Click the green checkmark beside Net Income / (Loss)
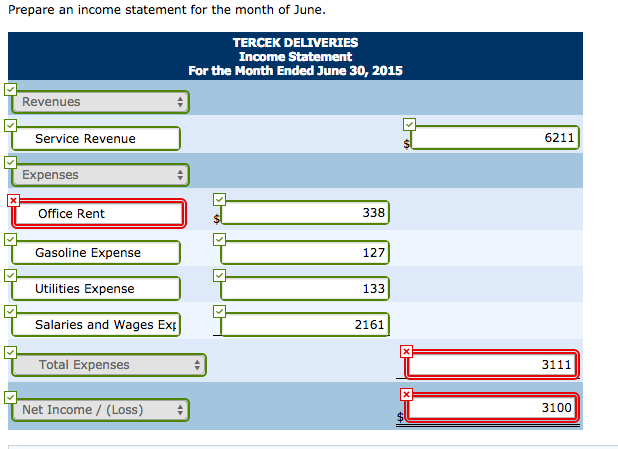 click(11, 397)
